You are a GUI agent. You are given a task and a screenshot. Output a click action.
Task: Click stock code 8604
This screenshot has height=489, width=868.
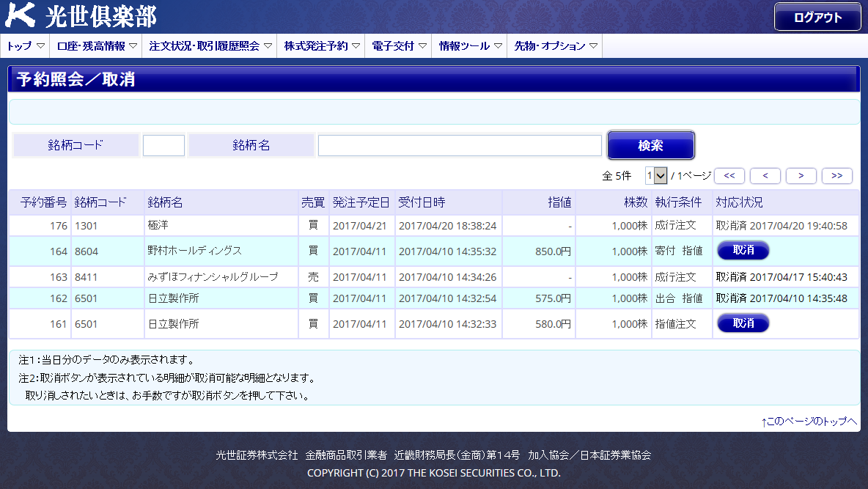coord(87,251)
